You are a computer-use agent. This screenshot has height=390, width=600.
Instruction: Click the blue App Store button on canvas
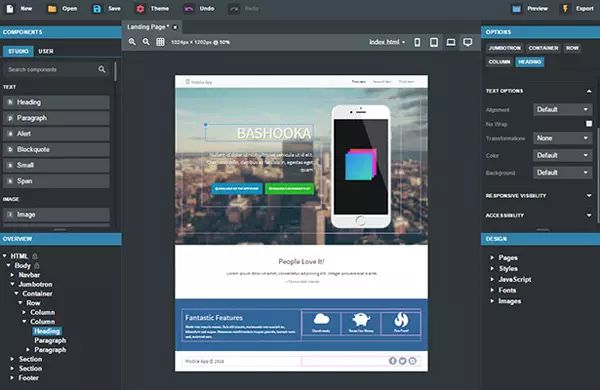point(236,189)
